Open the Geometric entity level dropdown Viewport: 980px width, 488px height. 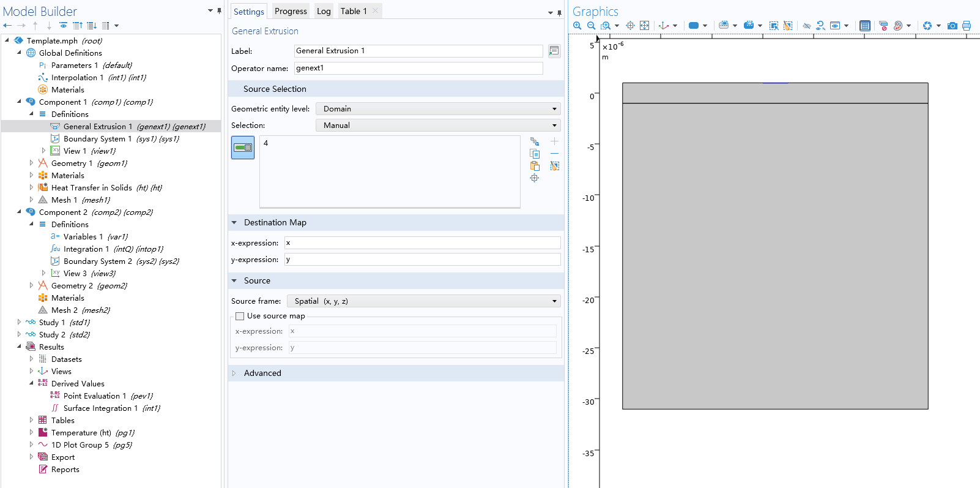pyautogui.click(x=438, y=108)
